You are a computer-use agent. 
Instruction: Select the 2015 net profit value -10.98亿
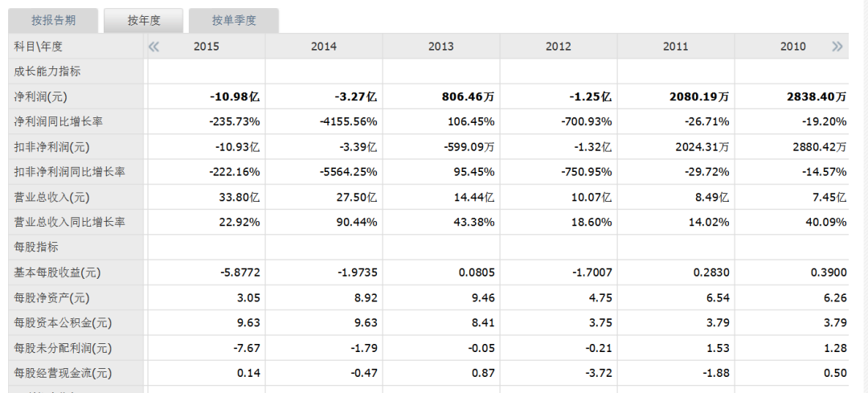[235, 96]
